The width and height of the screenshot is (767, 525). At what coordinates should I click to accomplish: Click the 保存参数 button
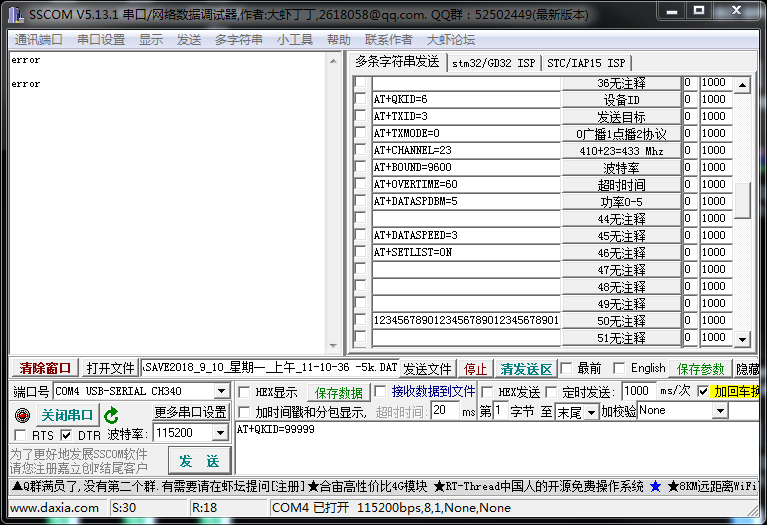point(700,369)
